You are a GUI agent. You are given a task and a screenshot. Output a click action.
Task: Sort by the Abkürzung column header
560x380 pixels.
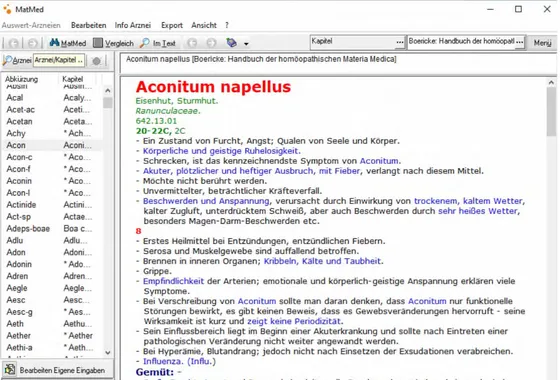pos(21,79)
